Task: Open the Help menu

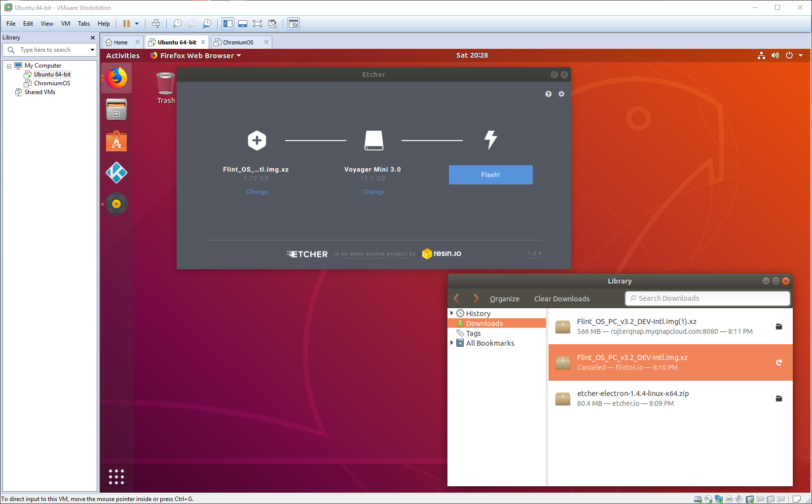Action: 104,24
